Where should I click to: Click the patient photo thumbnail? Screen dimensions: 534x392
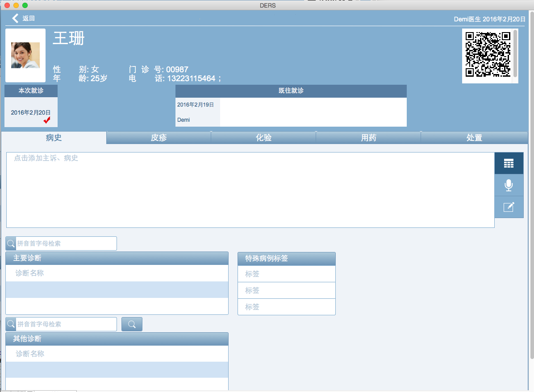point(25,55)
